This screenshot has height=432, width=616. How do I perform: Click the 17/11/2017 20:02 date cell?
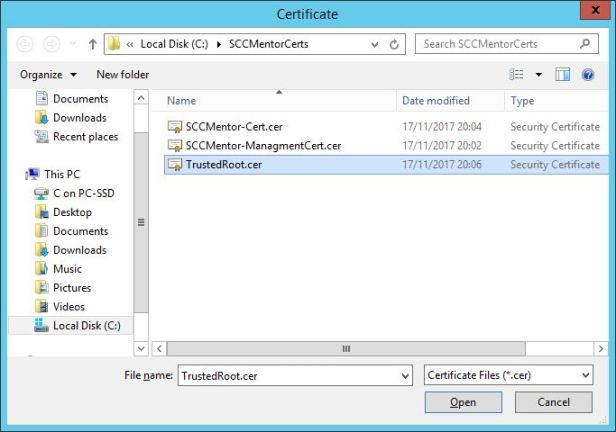442,146
